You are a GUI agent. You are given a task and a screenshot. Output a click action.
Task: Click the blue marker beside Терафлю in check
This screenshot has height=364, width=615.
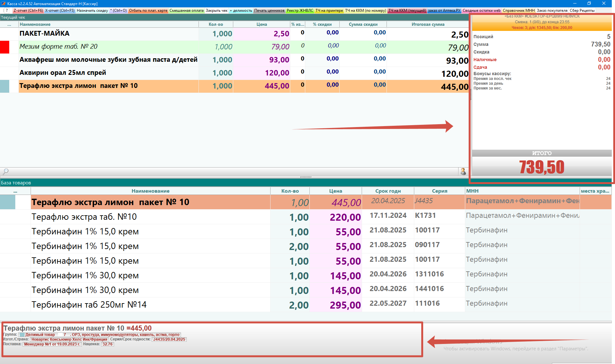[x=4, y=86]
